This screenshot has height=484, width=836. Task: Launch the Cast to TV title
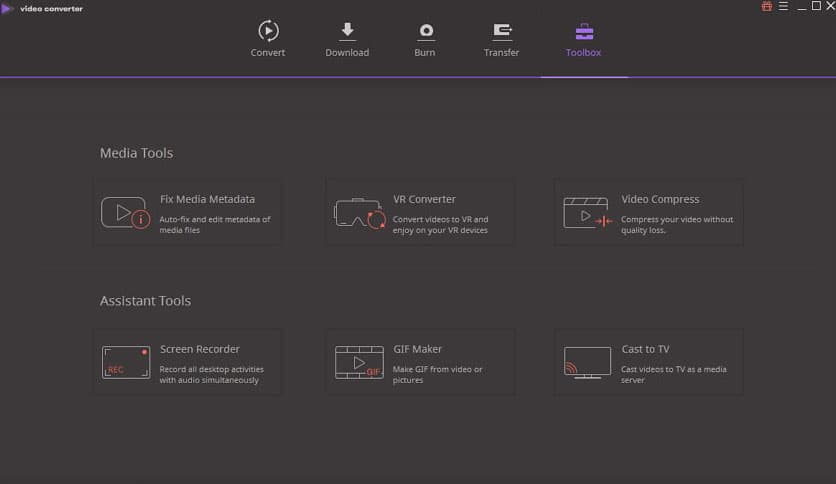click(x=645, y=349)
